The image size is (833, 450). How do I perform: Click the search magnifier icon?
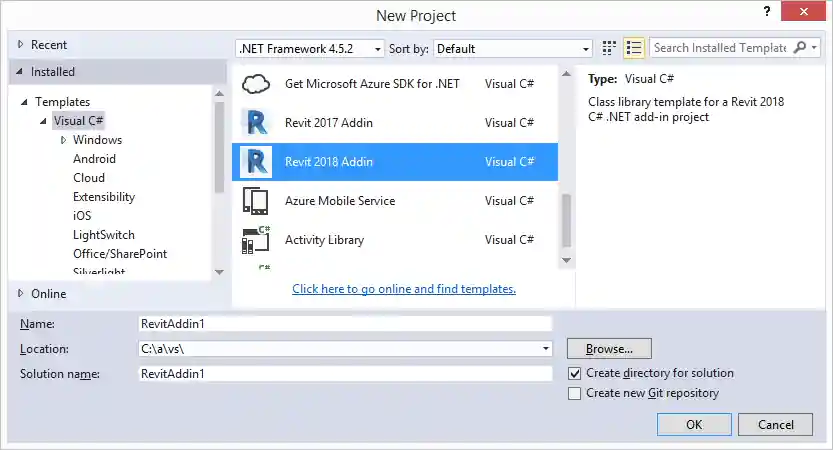point(800,48)
